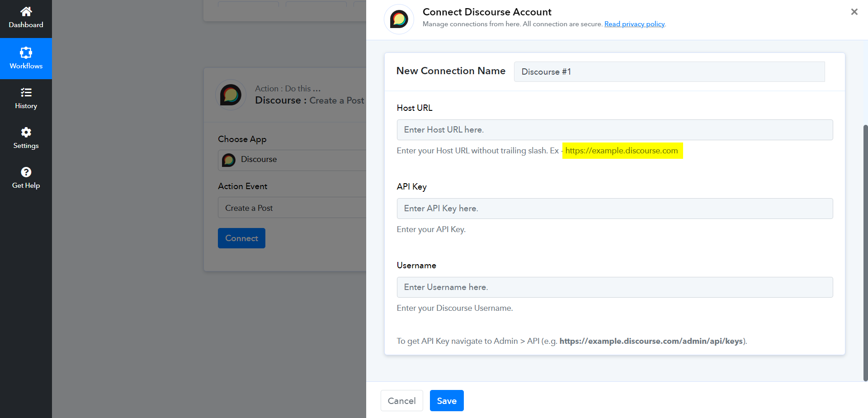The width and height of the screenshot is (868, 418).
Task: Open the Action Event Create a Post dropdown
Action: [x=292, y=208]
